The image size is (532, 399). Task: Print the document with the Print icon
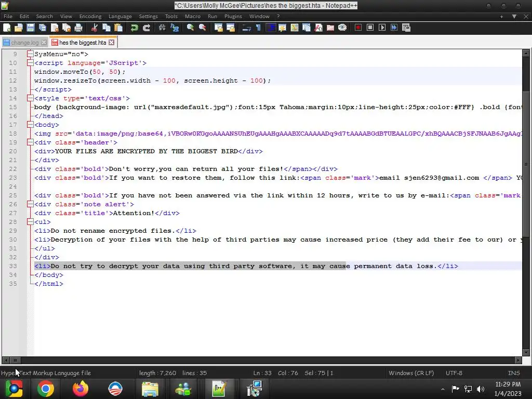coord(78,28)
